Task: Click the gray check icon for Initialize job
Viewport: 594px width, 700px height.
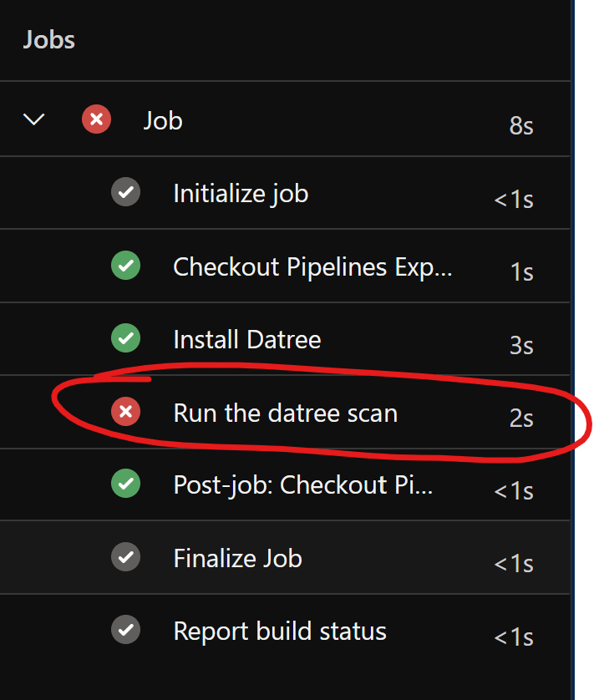Action: 126,192
